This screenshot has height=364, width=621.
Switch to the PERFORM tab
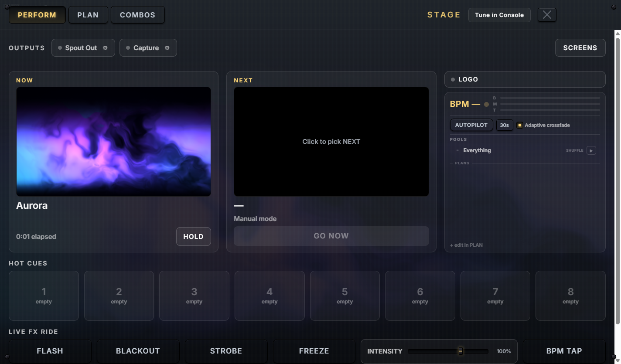pyautogui.click(x=37, y=15)
